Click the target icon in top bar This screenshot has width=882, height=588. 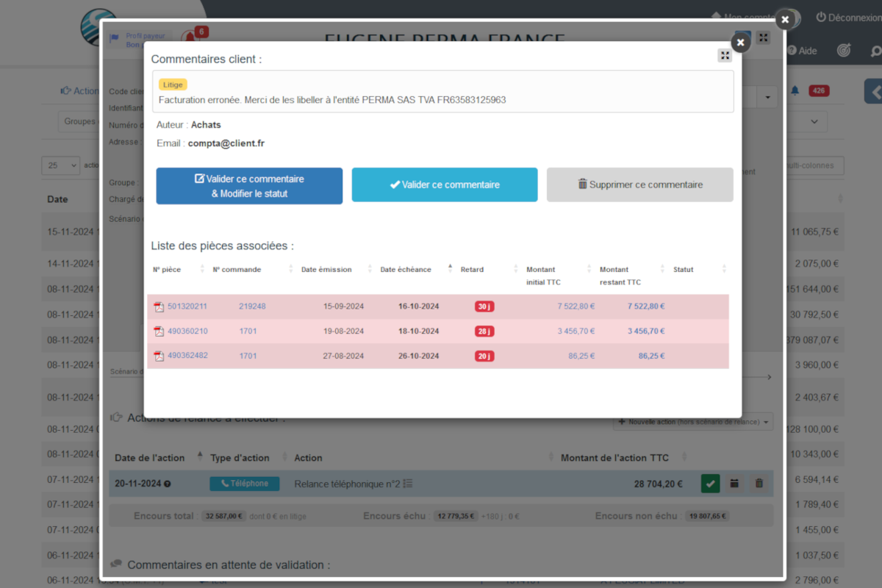(x=844, y=51)
